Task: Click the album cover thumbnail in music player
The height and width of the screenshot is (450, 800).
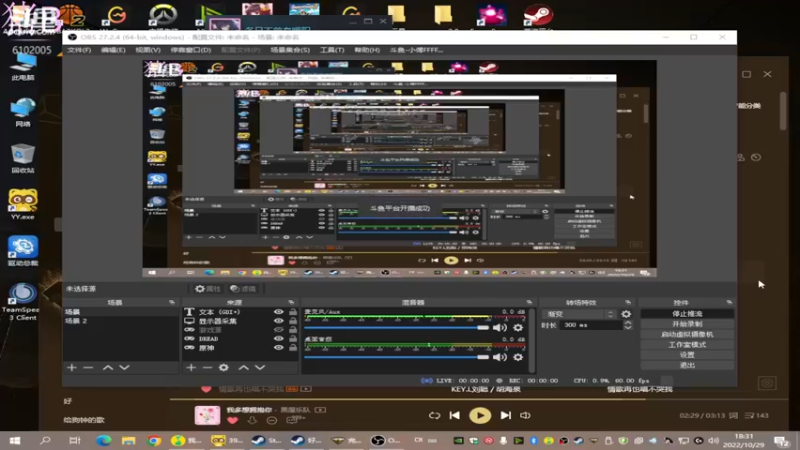Action: pos(207,415)
